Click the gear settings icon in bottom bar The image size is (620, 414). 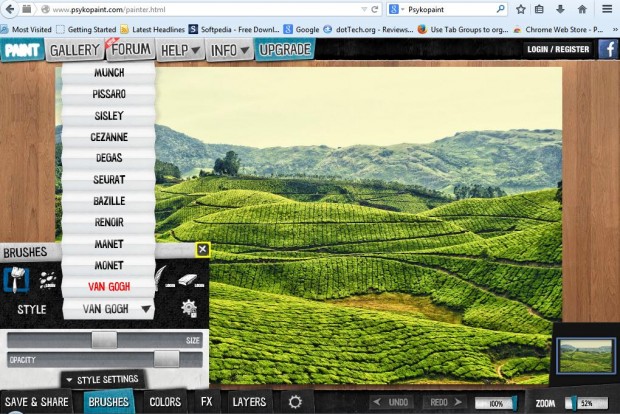point(295,402)
